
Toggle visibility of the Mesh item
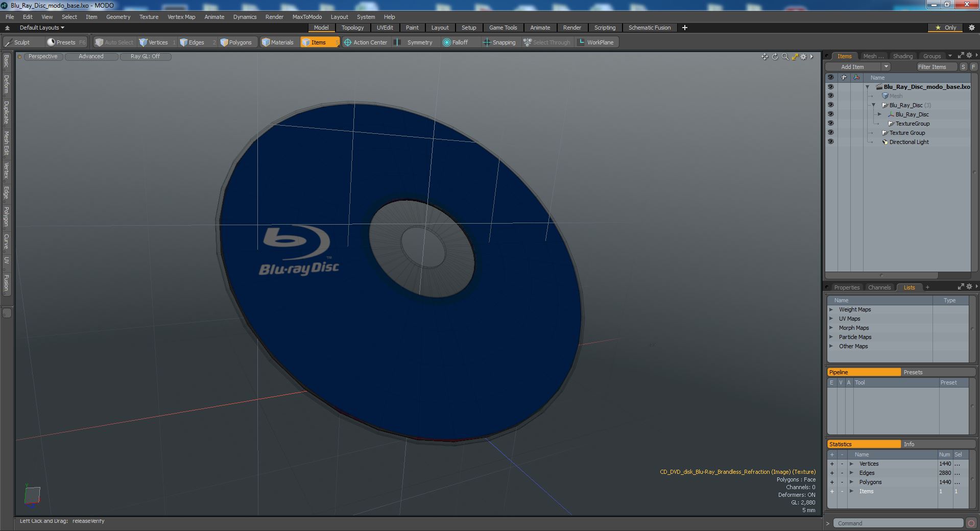pyautogui.click(x=830, y=96)
